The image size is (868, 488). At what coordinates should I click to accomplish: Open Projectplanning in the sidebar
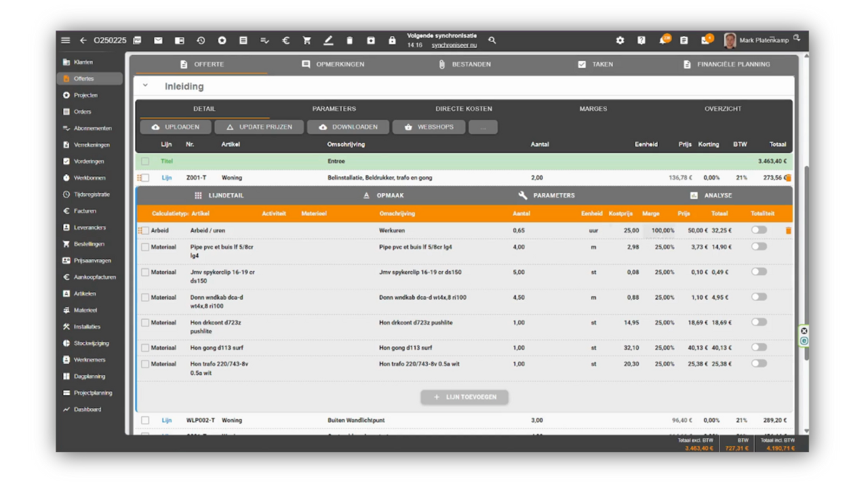coord(90,393)
